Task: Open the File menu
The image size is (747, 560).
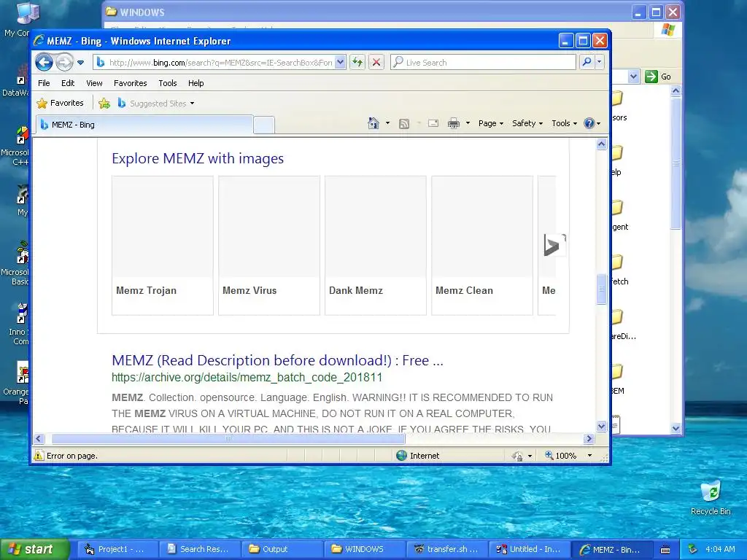Action: pos(44,83)
